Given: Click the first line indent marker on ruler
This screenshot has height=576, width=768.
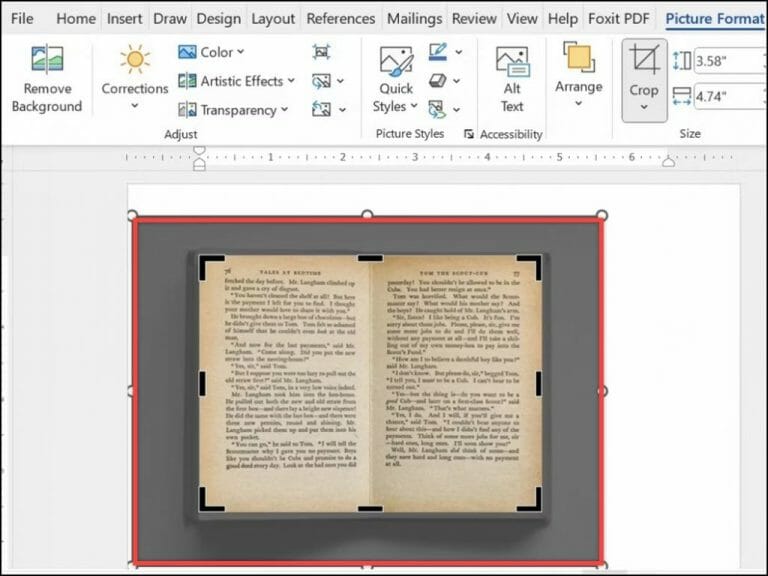Looking at the screenshot, I should [199, 150].
